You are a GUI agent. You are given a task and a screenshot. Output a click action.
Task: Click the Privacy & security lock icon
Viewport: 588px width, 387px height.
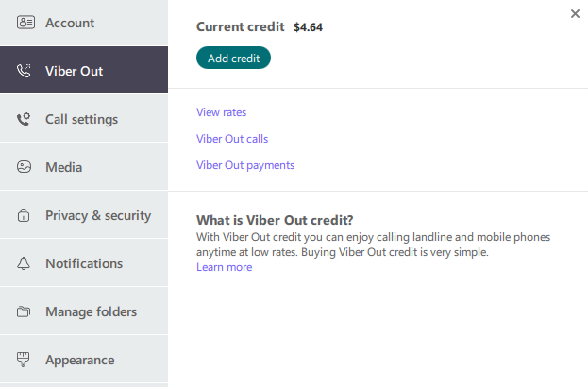pyautogui.click(x=25, y=216)
